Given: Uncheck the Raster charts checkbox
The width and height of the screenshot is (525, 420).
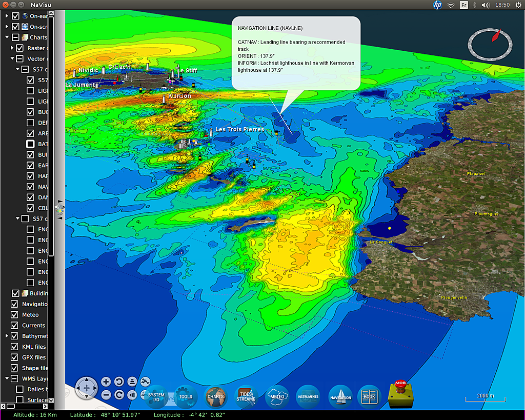Looking at the screenshot, I should point(20,48).
